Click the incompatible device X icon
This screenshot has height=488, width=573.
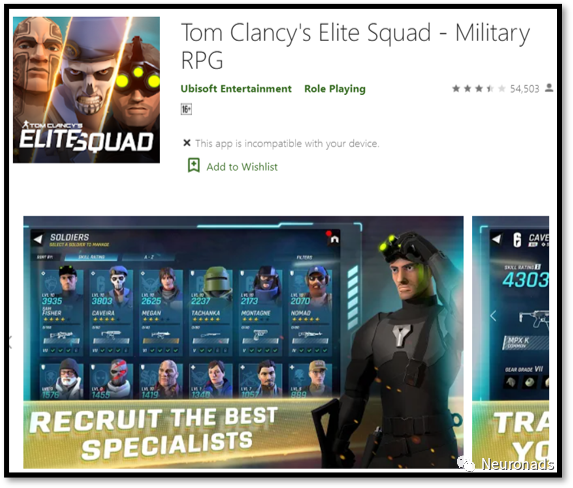(187, 143)
